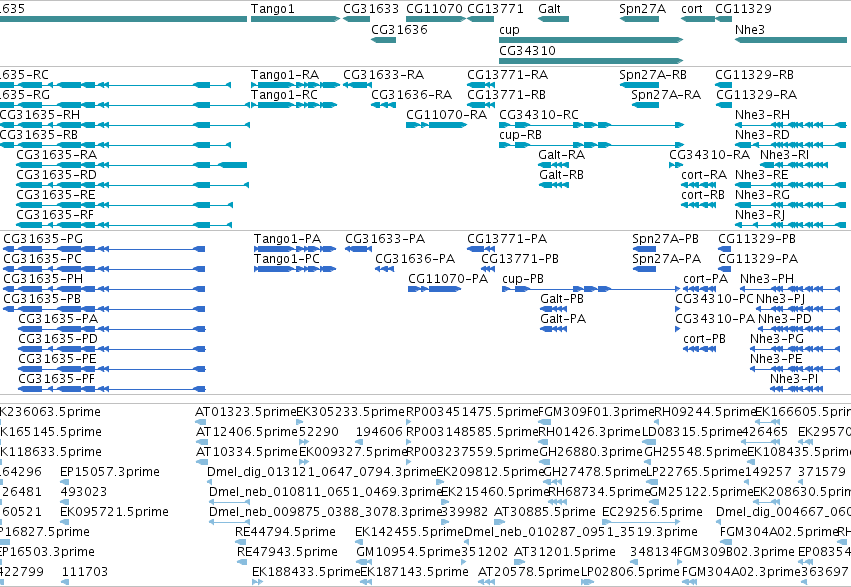The image size is (851, 587).
Task: Click the Spn27A gene label
Action: click(x=642, y=9)
